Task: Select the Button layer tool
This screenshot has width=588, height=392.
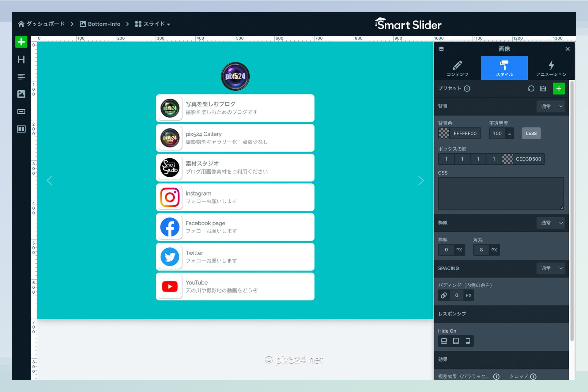Action: (x=21, y=111)
